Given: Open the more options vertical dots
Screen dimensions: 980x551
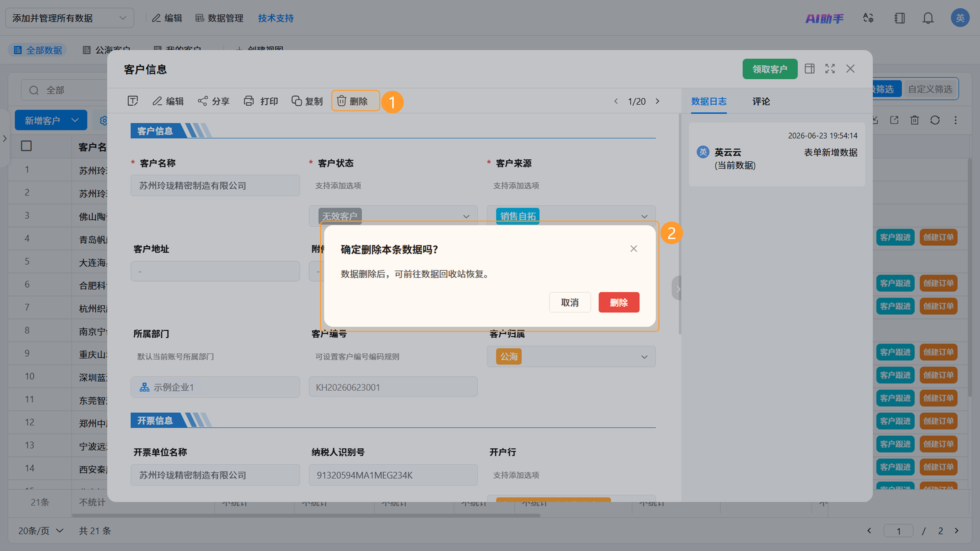Looking at the screenshot, I should point(956,120).
